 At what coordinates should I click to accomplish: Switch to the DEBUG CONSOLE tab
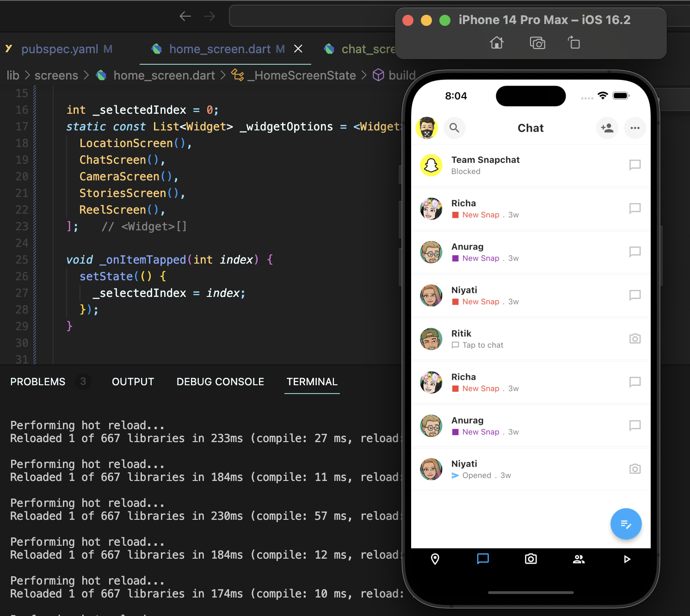coord(220,382)
